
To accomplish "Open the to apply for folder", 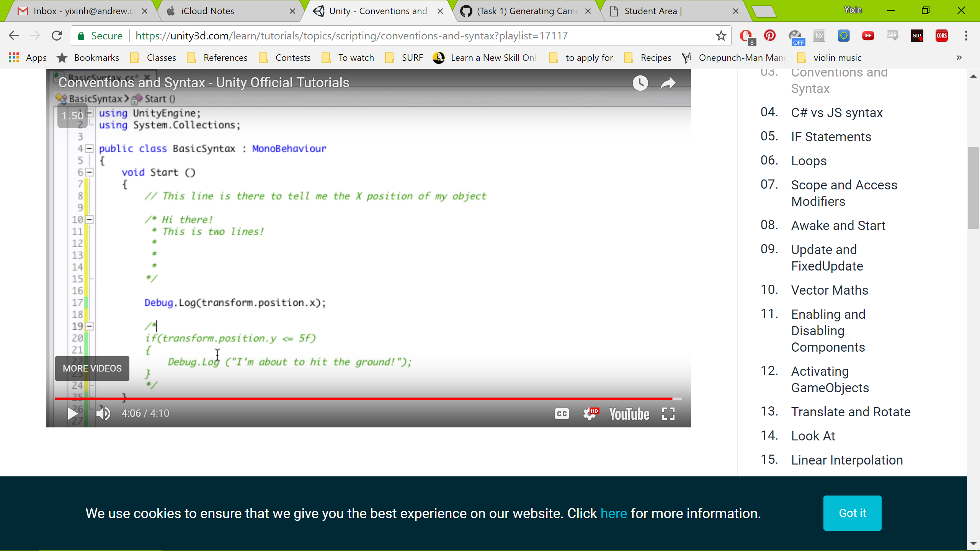I will 581,58.
